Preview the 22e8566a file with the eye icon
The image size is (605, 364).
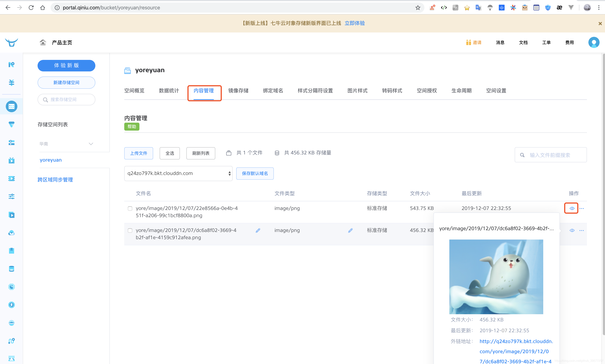[x=572, y=209]
